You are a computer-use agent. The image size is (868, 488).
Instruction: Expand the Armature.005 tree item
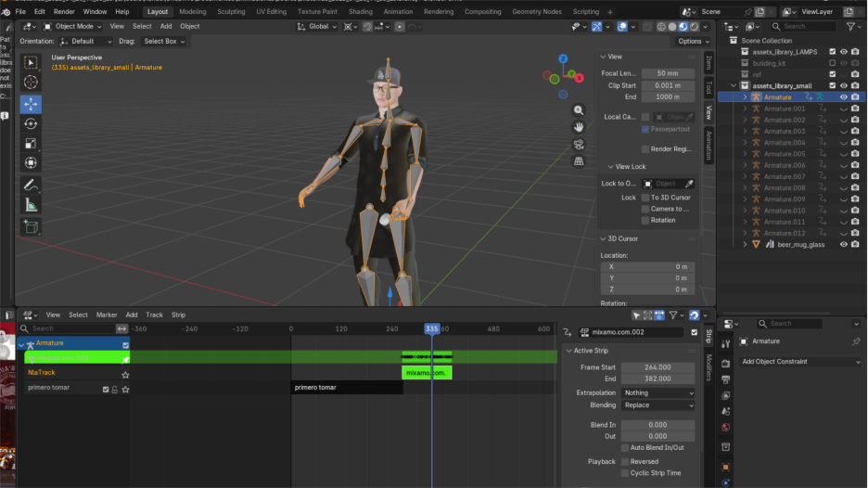click(745, 154)
